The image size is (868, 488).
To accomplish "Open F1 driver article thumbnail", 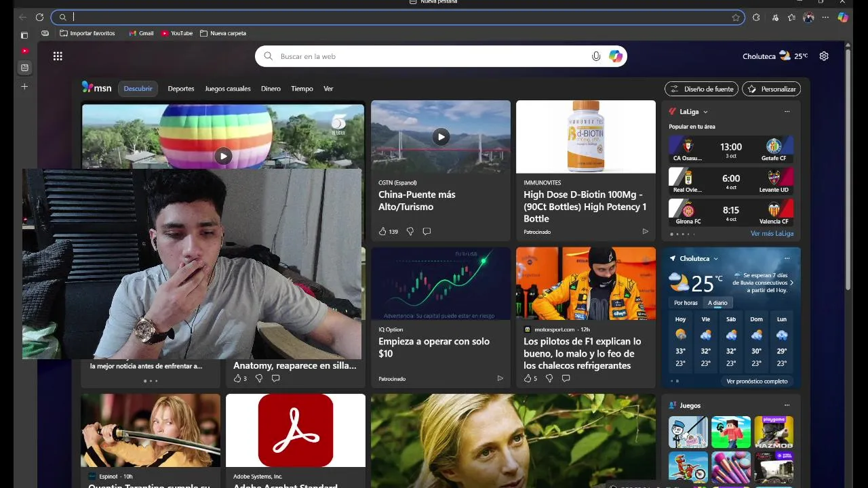I will tap(586, 283).
